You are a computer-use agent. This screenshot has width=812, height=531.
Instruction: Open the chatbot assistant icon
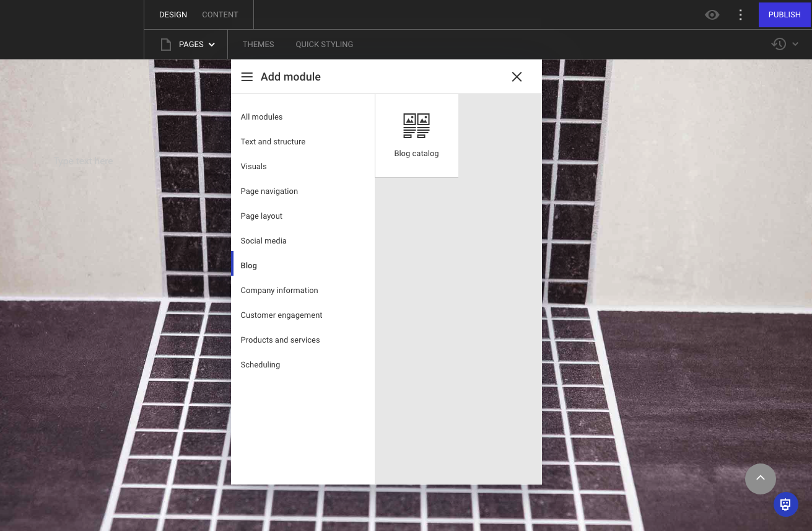click(786, 504)
